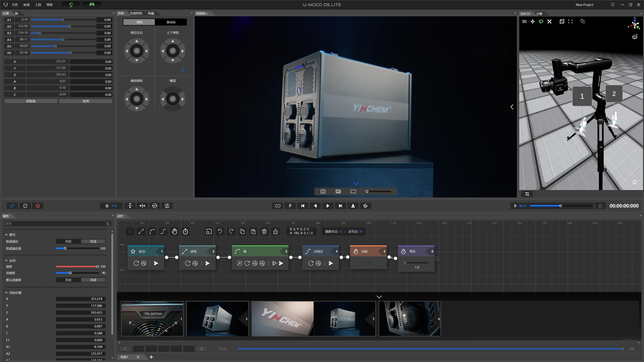Select the arc motion tool icon

[x=152, y=232]
